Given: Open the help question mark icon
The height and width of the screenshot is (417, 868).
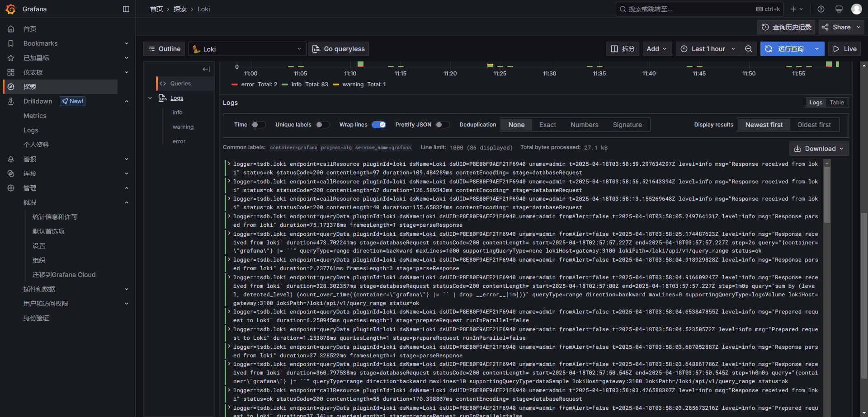Looking at the screenshot, I should click(821, 9).
